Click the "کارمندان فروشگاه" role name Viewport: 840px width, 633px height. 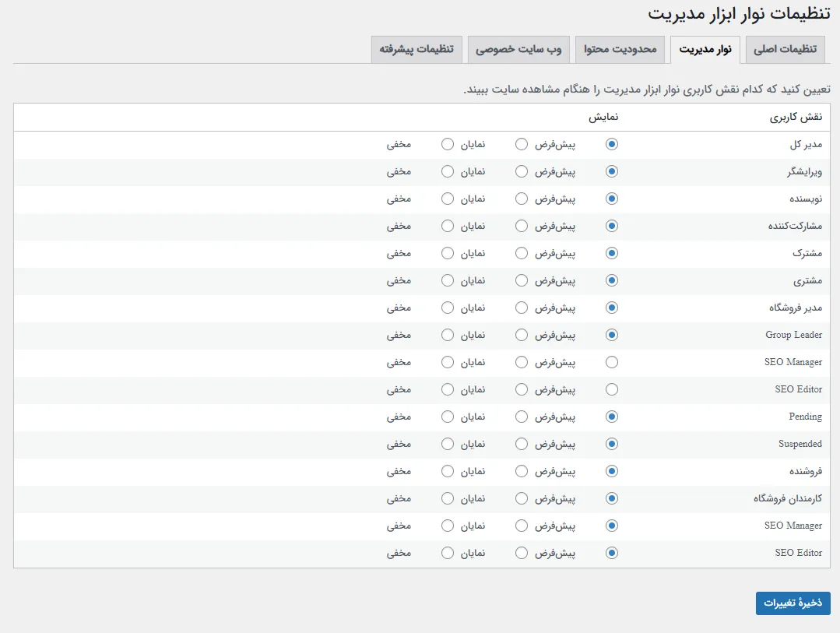point(788,498)
